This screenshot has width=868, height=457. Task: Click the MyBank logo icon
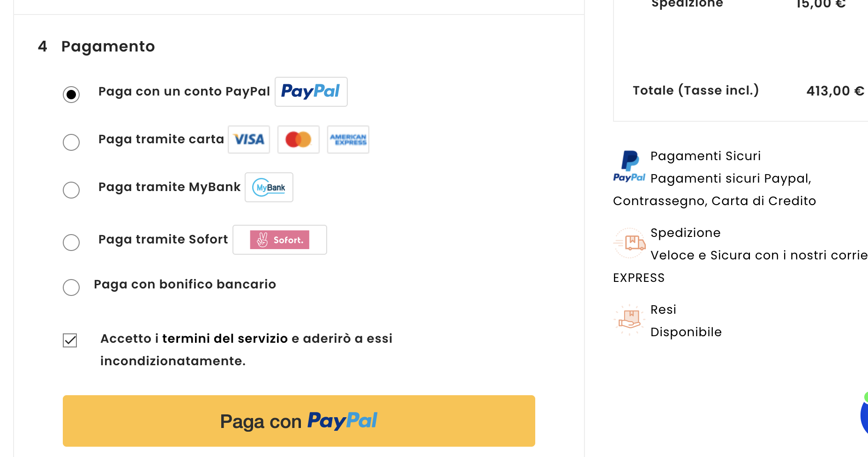coord(269,187)
